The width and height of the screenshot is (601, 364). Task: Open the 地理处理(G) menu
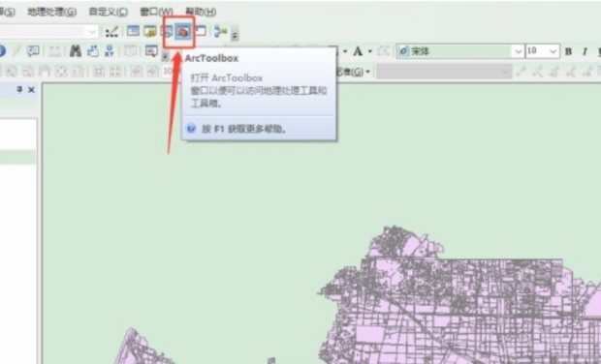coord(51,12)
